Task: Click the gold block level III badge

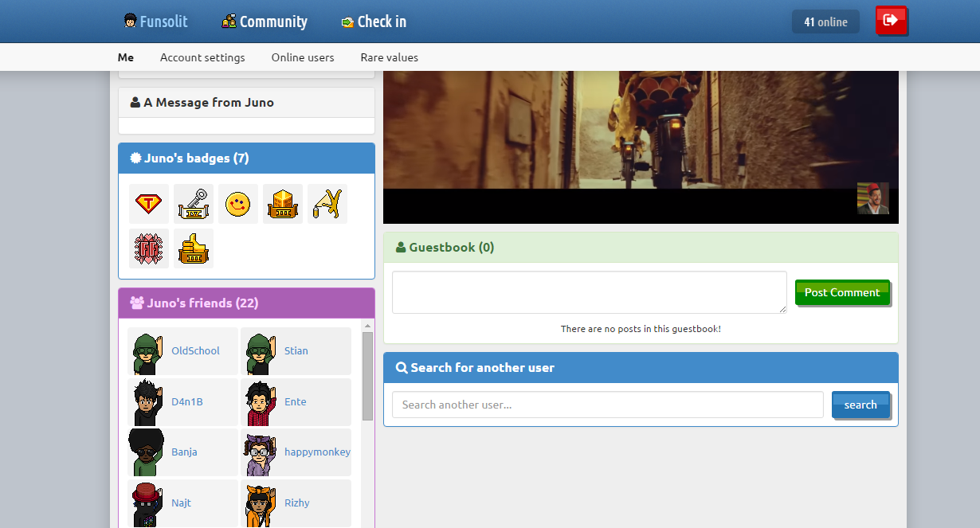Action: [x=283, y=204]
